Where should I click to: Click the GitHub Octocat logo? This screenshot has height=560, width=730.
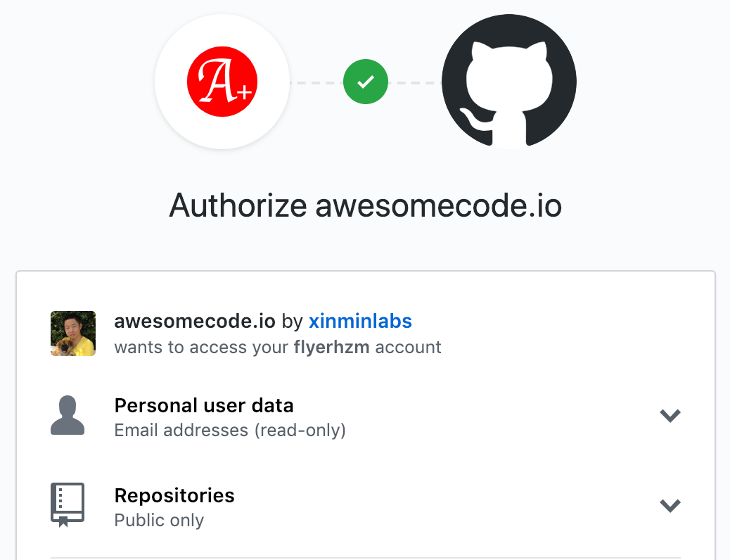[508, 82]
